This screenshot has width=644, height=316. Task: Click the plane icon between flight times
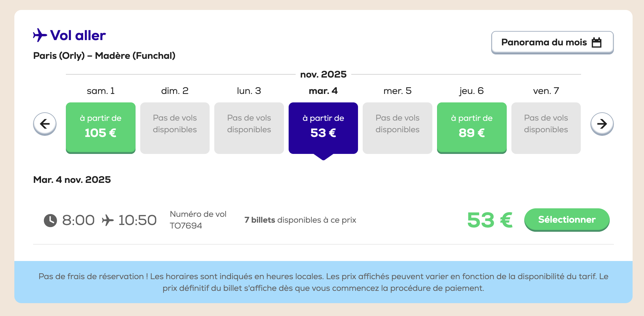107,220
